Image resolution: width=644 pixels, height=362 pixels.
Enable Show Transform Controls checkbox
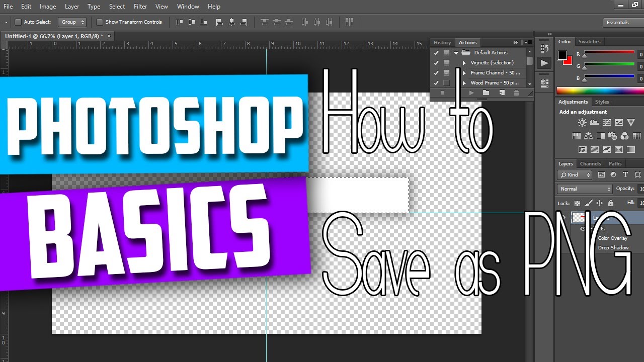(99, 22)
